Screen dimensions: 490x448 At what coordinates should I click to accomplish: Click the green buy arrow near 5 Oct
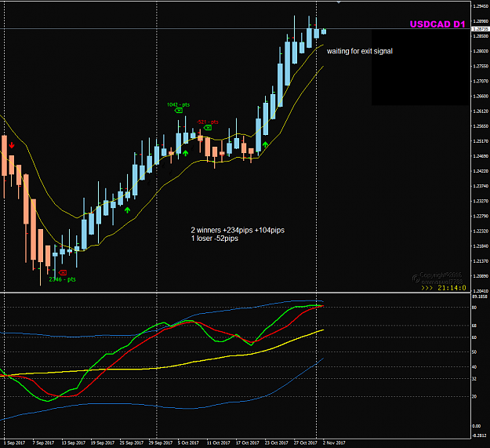click(185, 153)
